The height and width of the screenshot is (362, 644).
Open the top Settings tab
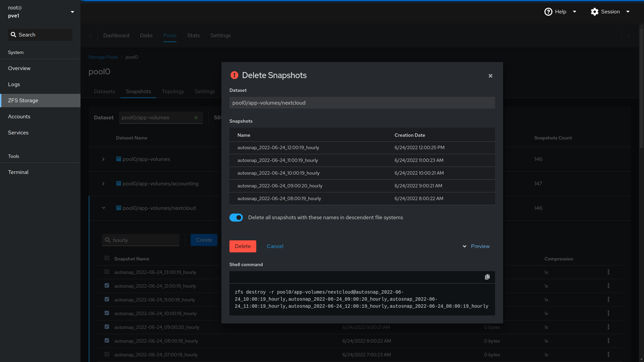(x=220, y=36)
